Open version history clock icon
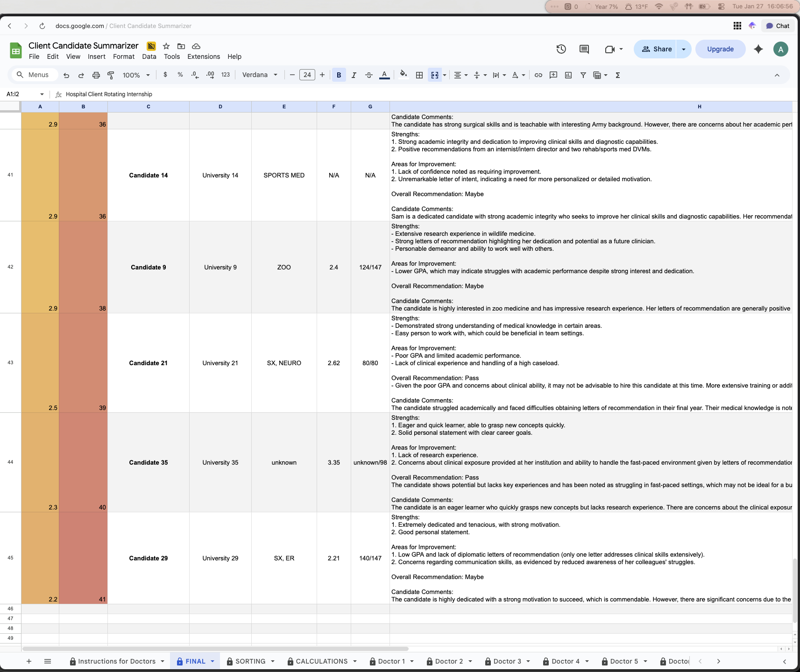 (x=560, y=49)
